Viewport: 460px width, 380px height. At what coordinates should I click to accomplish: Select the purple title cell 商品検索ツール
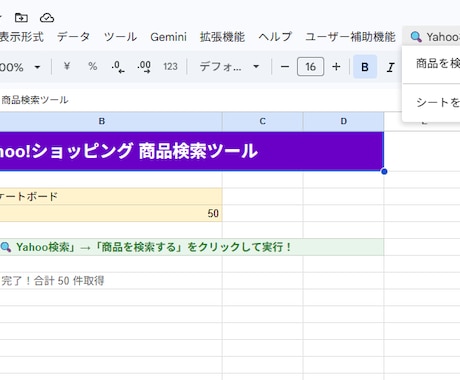192,151
